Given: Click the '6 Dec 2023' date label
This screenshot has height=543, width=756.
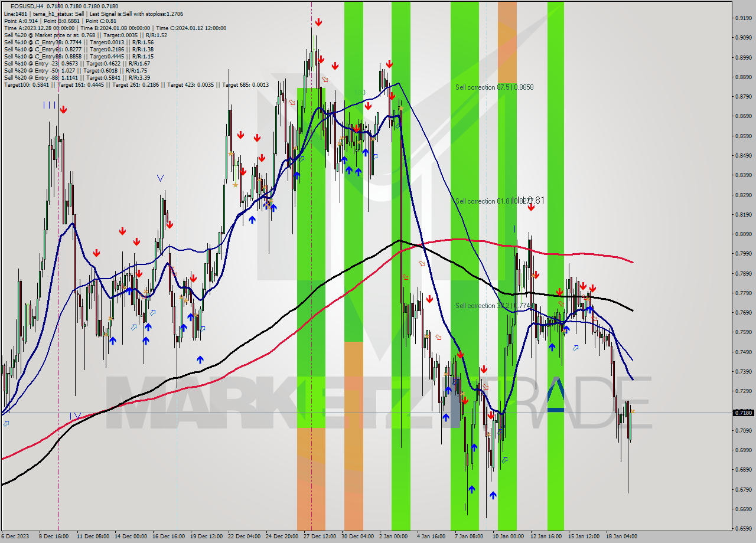Looking at the screenshot, I should [x=15, y=537].
